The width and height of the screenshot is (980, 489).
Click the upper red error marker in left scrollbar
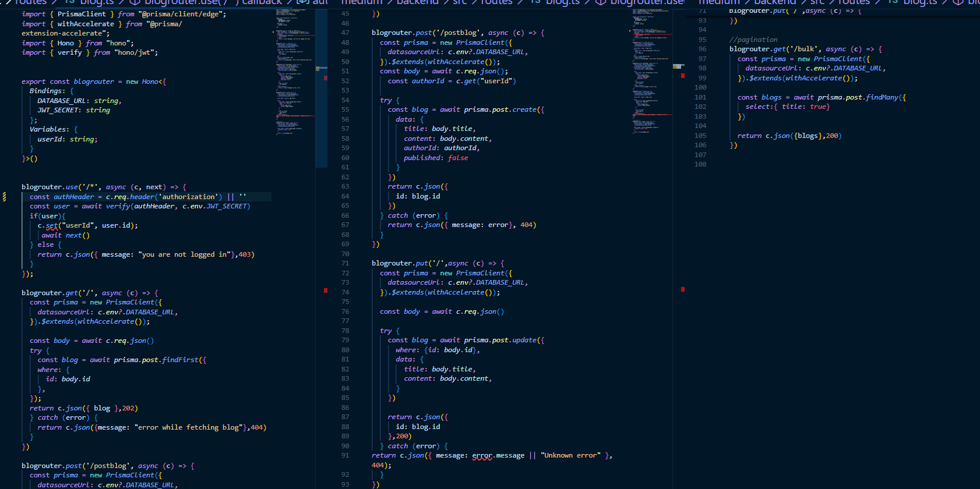pyautogui.click(x=326, y=78)
